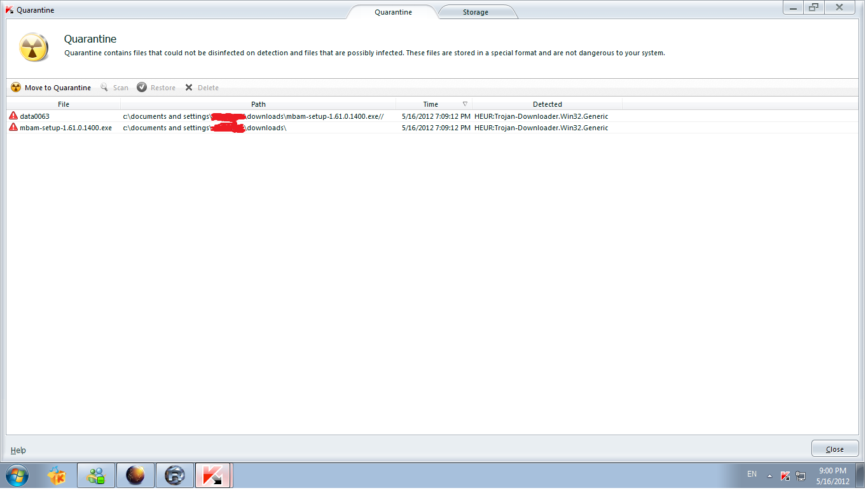This screenshot has height=495, width=868.
Task: Click the EN language indicator
Action: pyautogui.click(x=752, y=474)
